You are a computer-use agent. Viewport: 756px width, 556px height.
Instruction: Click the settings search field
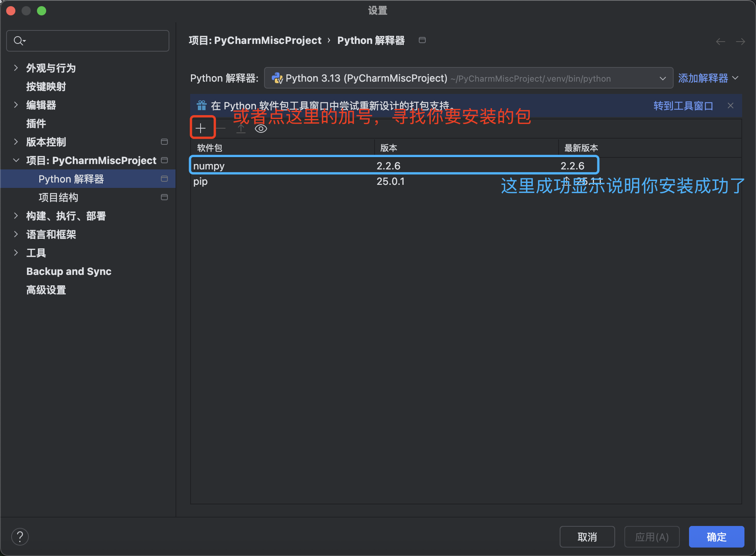[87, 40]
